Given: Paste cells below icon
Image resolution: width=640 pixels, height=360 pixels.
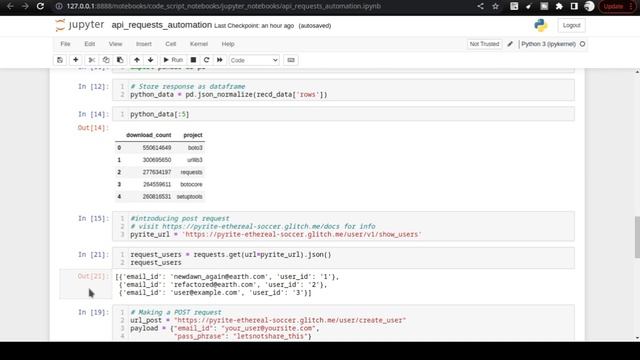Looking at the screenshot, I should 120,60.
